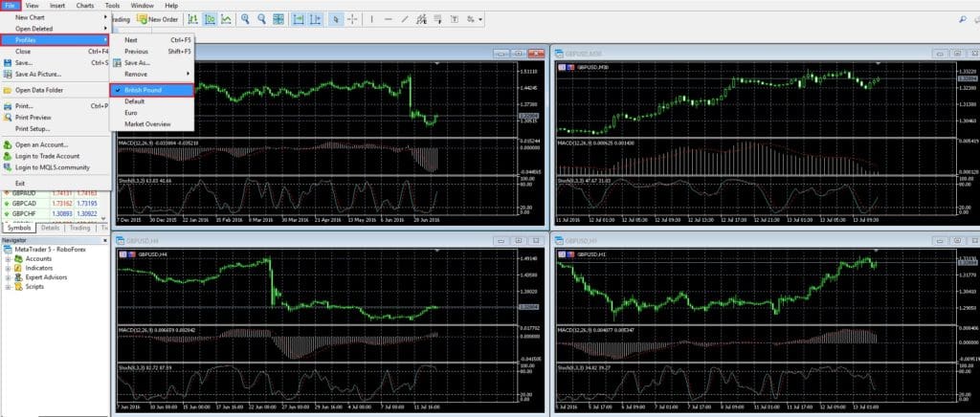Click the bar chart icon in the toolbar
This screenshot has height=417, width=980.
click(x=193, y=19)
